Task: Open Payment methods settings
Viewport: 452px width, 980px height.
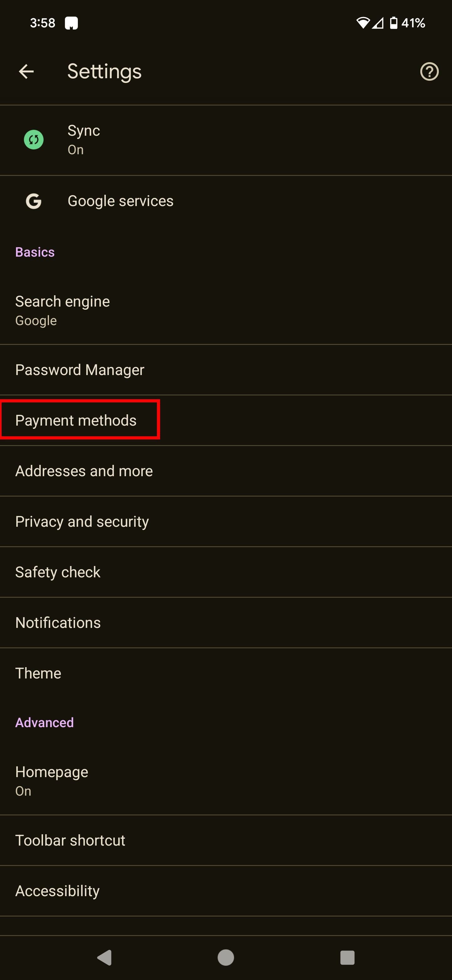Action: [x=76, y=420]
